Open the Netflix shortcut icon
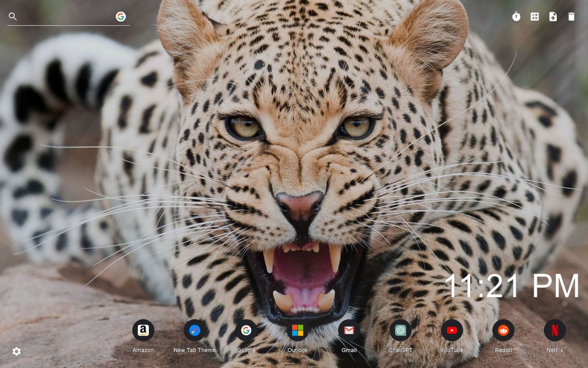This screenshot has width=588, height=368. click(555, 330)
